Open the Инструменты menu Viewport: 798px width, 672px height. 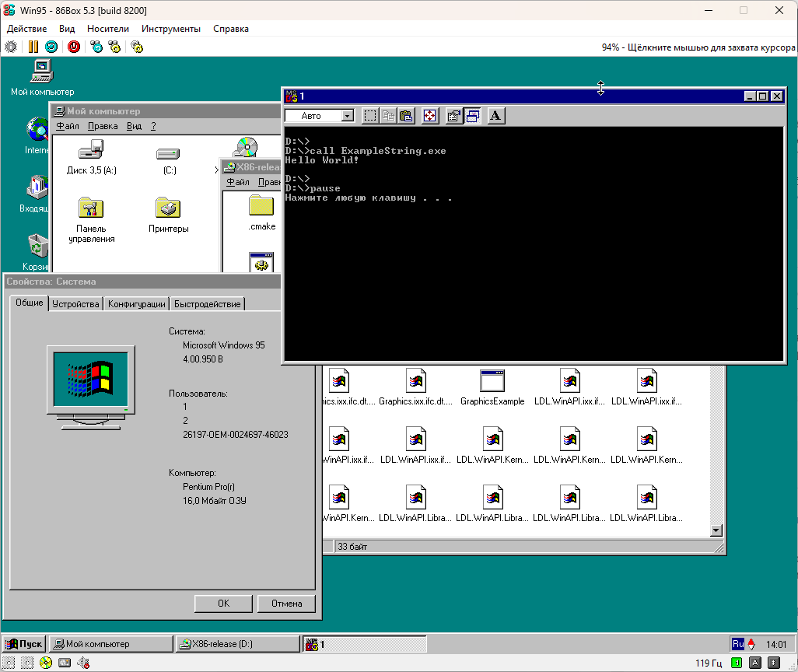tap(171, 29)
